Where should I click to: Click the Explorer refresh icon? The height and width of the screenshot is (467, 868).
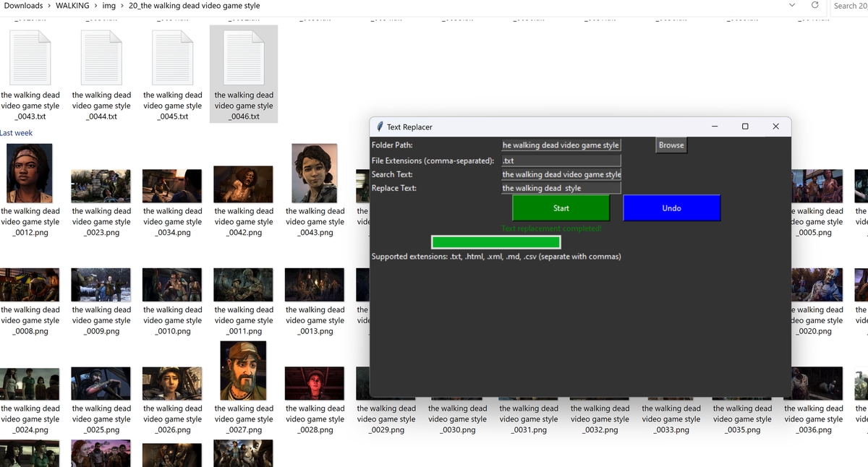tap(814, 6)
